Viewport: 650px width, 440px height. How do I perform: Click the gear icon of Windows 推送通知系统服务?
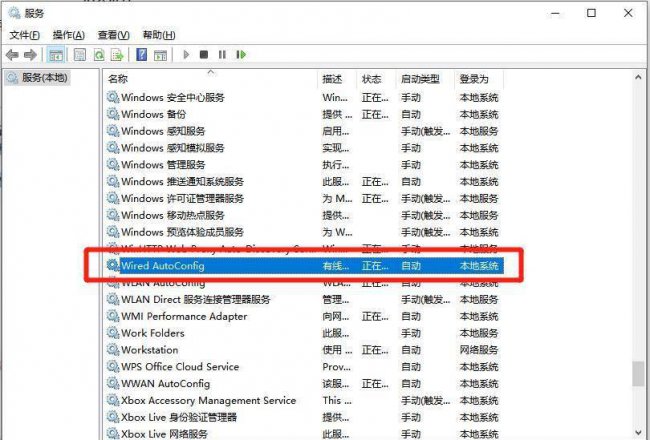click(x=113, y=182)
